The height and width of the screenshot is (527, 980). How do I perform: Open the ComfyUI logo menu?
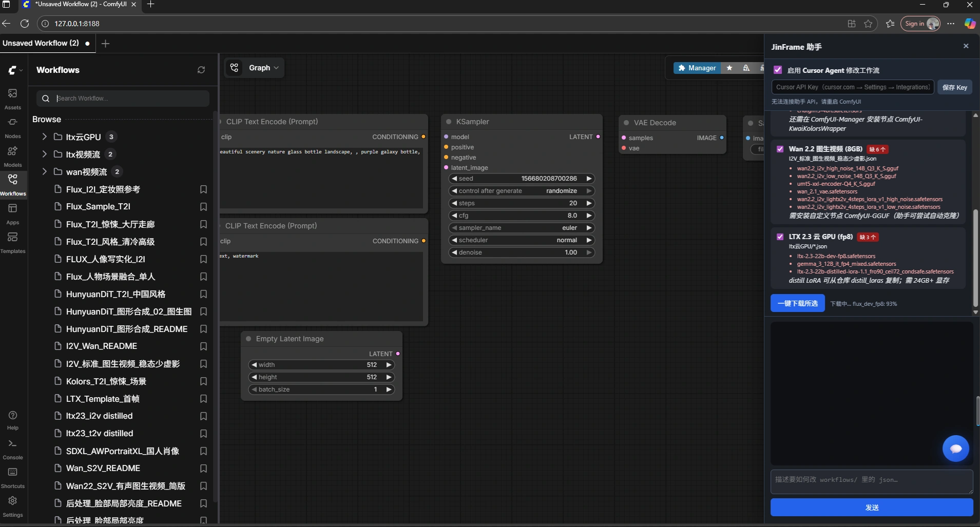coord(15,70)
